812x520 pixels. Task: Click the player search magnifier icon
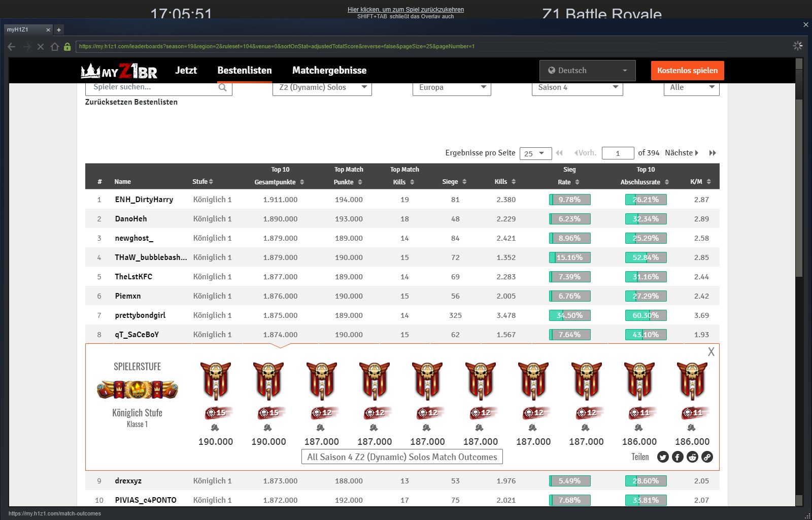[222, 87]
